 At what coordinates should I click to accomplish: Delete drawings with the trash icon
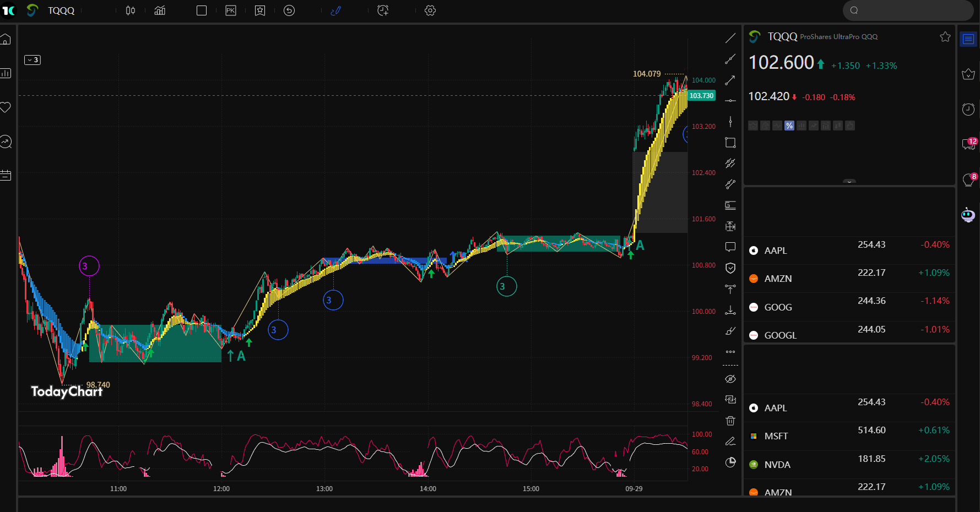click(x=730, y=421)
